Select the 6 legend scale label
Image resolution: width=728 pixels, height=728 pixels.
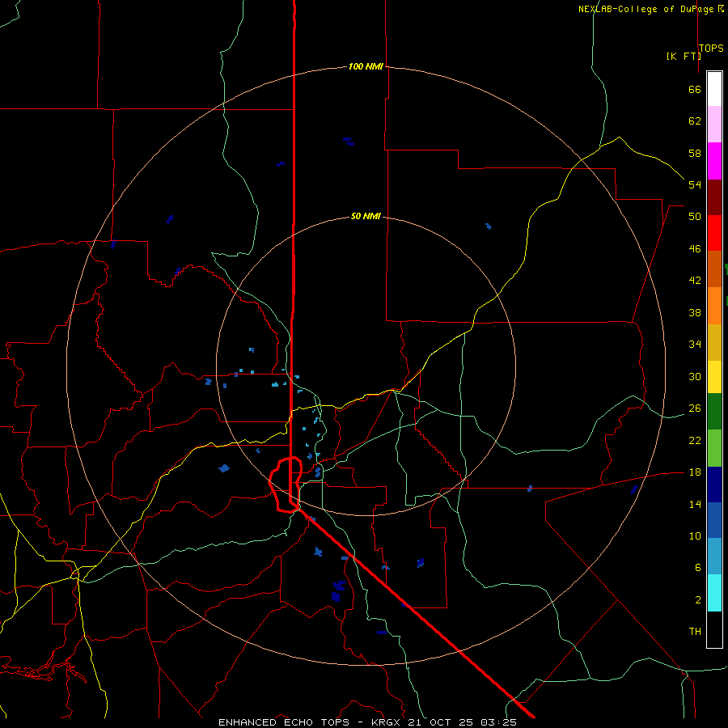tap(698, 568)
